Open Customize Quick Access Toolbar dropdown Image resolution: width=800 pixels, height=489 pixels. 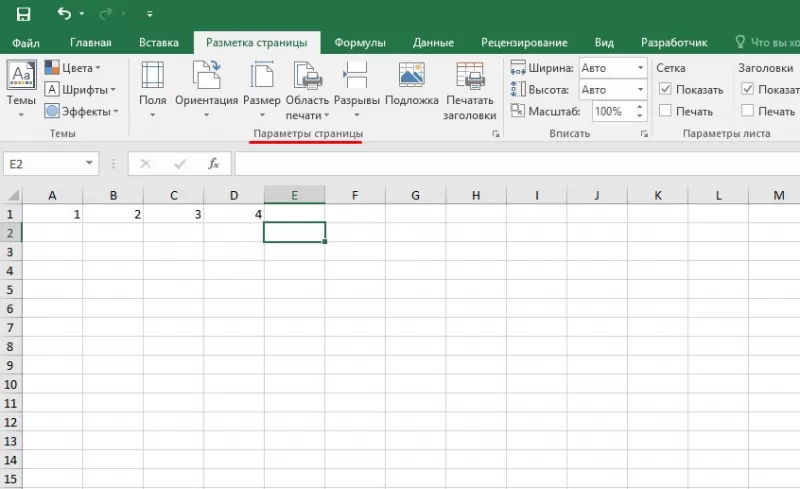tap(149, 14)
